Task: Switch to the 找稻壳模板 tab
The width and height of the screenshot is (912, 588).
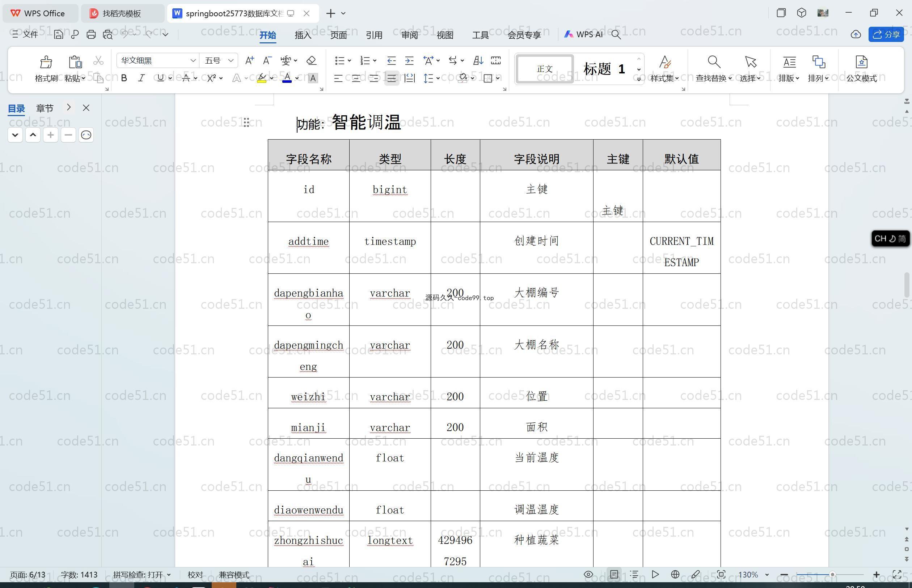Action: pyautogui.click(x=122, y=13)
